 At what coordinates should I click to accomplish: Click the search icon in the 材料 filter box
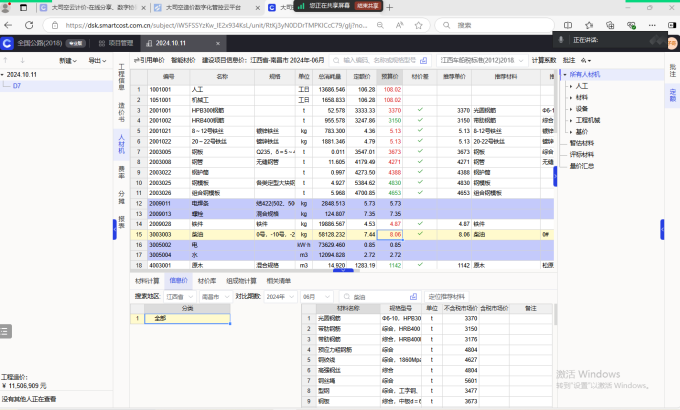click(348, 297)
